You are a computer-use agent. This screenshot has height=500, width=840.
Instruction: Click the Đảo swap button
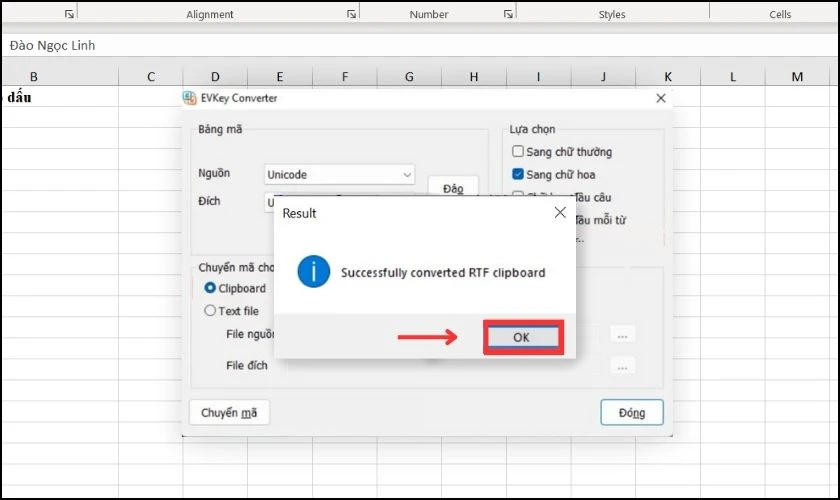(453, 186)
